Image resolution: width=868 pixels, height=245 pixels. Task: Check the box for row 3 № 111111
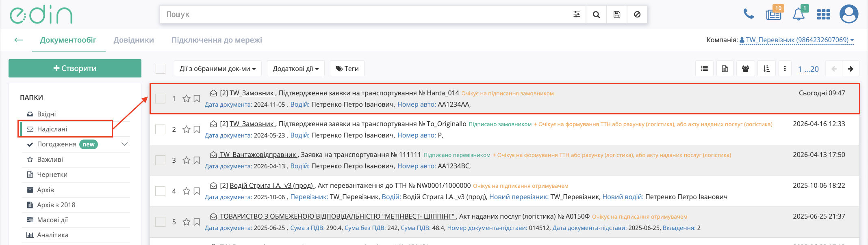click(161, 160)
